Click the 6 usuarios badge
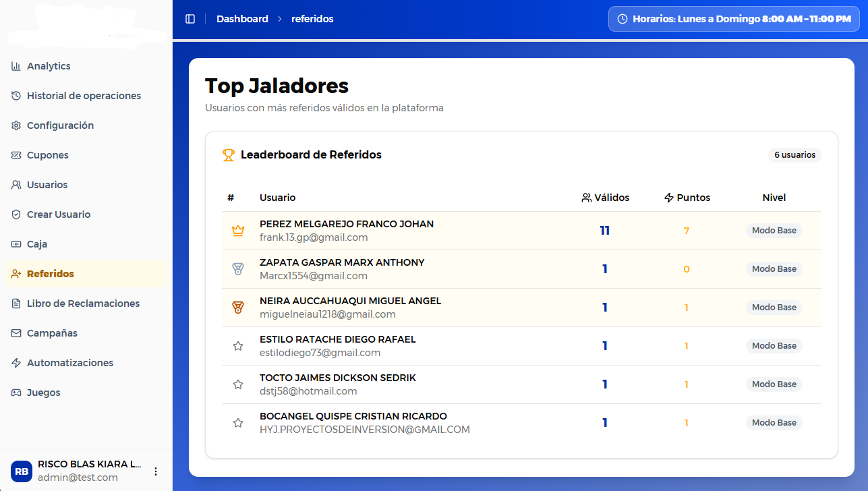 (x=794, y=155)
